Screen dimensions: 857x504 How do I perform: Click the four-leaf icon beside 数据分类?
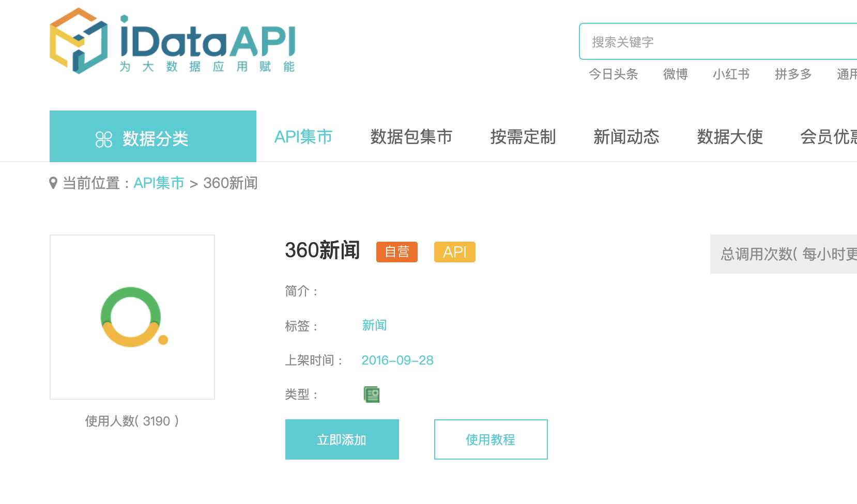pyautogui.click(x=104, y=139)
